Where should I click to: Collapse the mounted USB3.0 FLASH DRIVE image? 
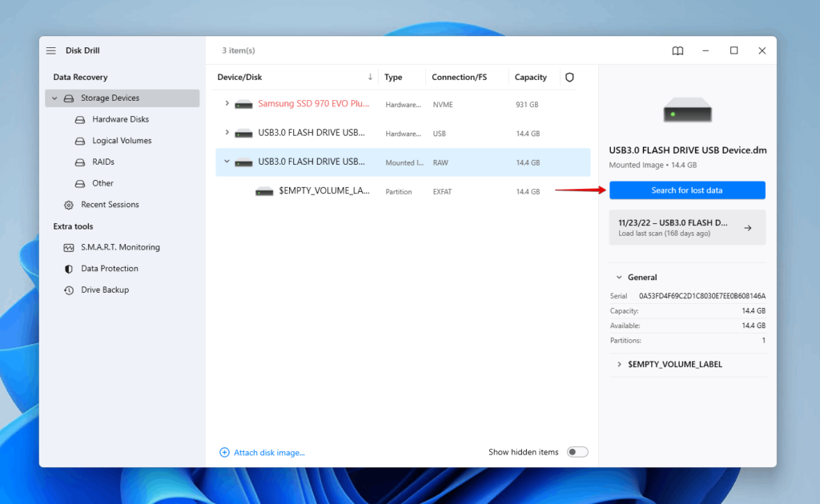pos(226,162)
